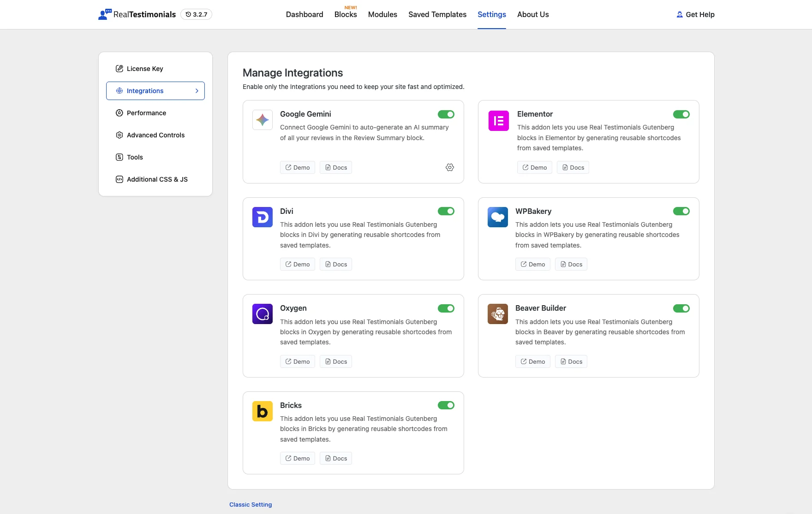Click the Google Gemini logo icon
Screen dimensions: 812x514
(263, 120)
